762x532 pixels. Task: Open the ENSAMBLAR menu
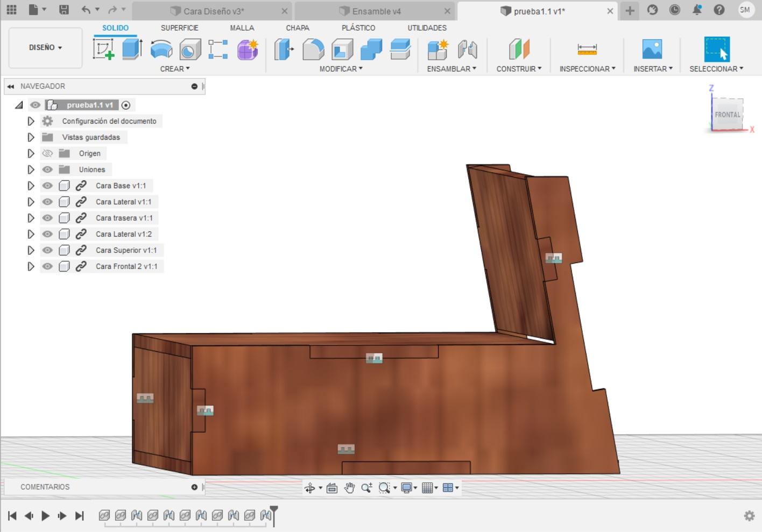(451, 69)
